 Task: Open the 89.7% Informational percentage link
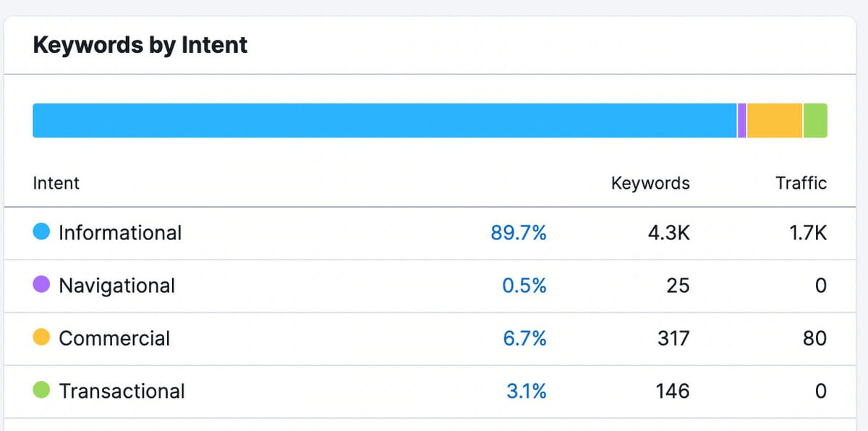pos(518,233)
